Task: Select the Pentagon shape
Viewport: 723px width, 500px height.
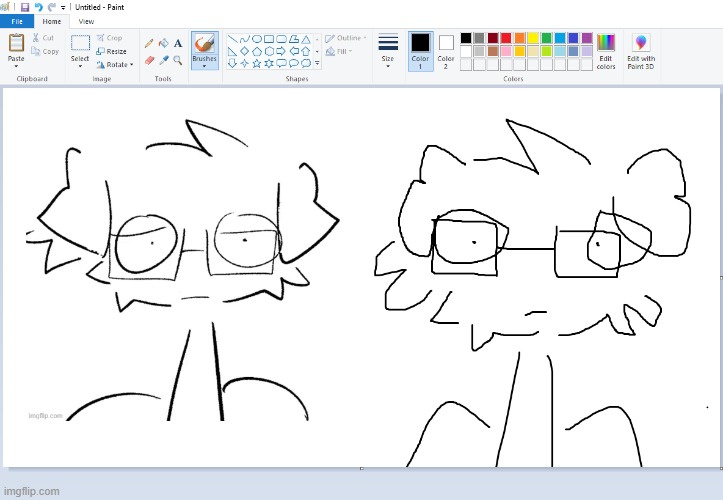Action: coord(257,51)
